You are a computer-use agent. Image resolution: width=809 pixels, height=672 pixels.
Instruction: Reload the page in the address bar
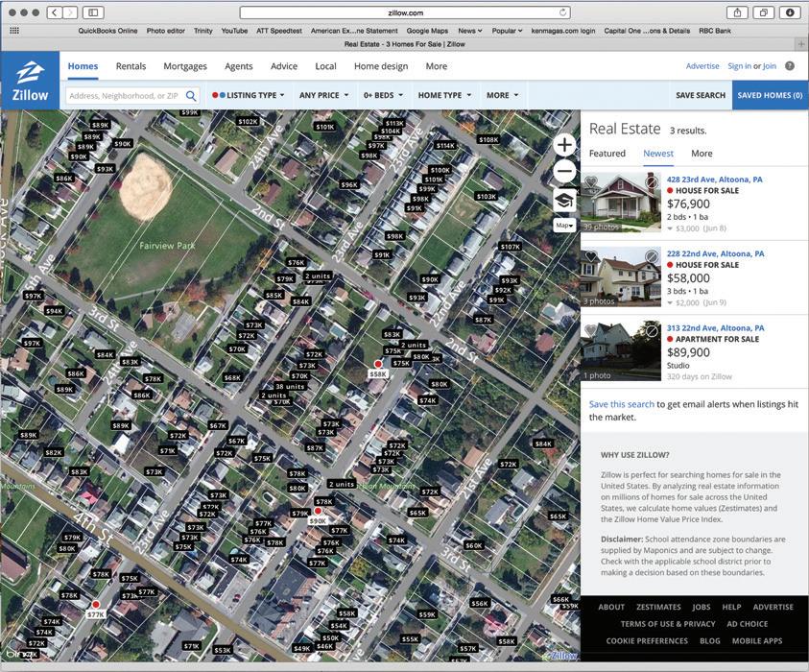tap(563, 12)
